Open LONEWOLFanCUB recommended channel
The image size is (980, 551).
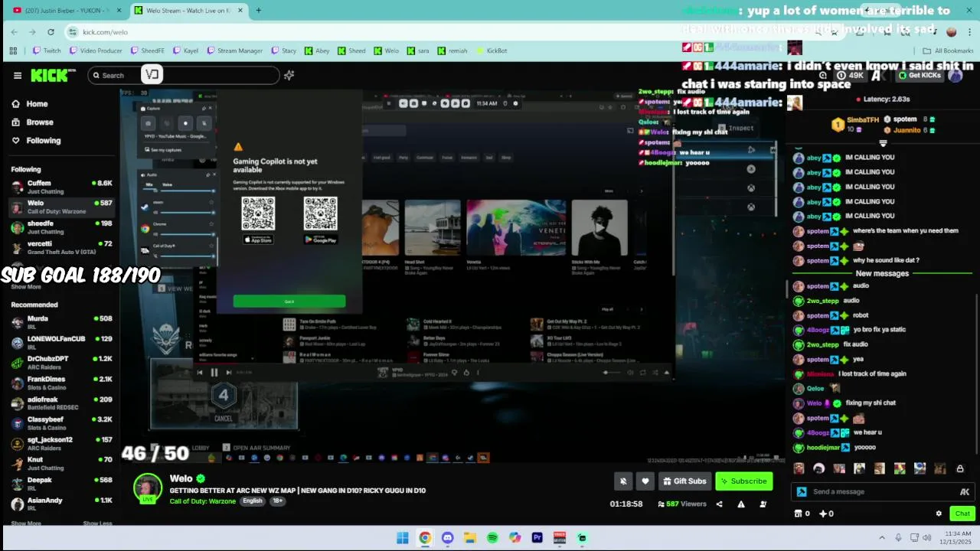(61, 342)
